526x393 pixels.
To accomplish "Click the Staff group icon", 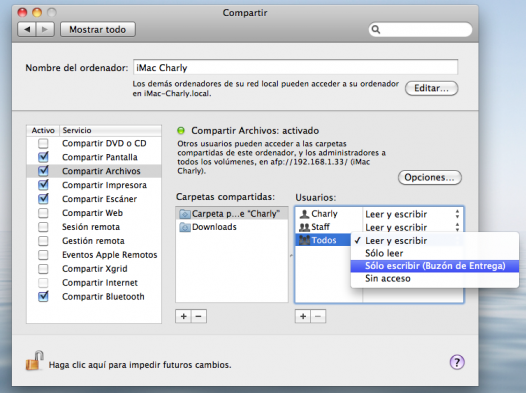I will 304,227.
